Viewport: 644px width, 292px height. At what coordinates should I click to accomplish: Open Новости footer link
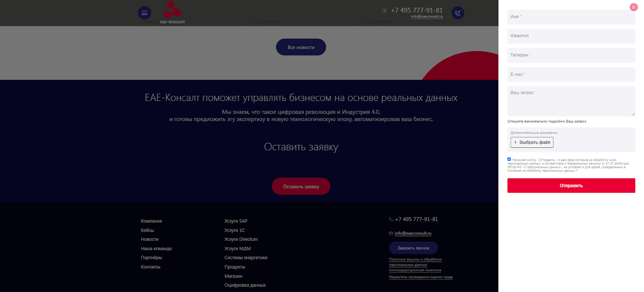(150, 239)
